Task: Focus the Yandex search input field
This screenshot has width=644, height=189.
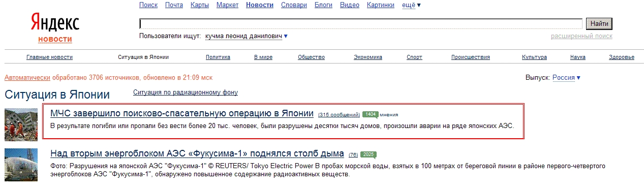Action: (x=361, y=24)
